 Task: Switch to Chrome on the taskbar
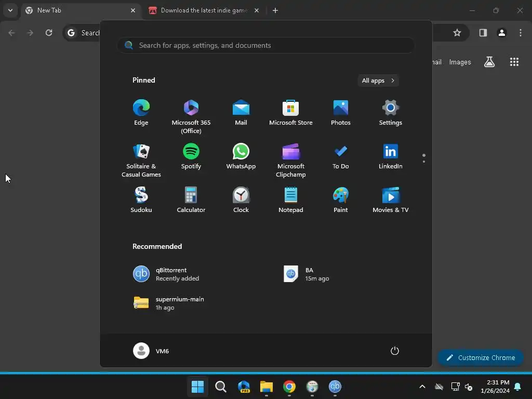click(x=289, y=387)
